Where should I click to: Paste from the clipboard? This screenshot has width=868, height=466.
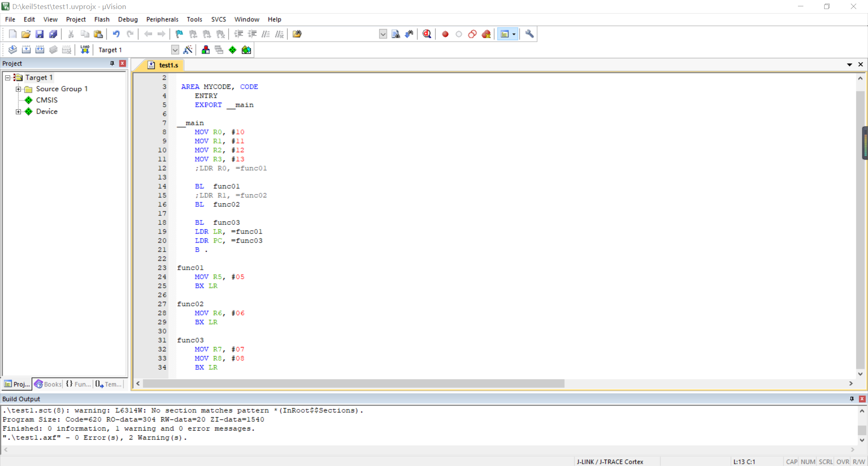(x=98, y=34)
